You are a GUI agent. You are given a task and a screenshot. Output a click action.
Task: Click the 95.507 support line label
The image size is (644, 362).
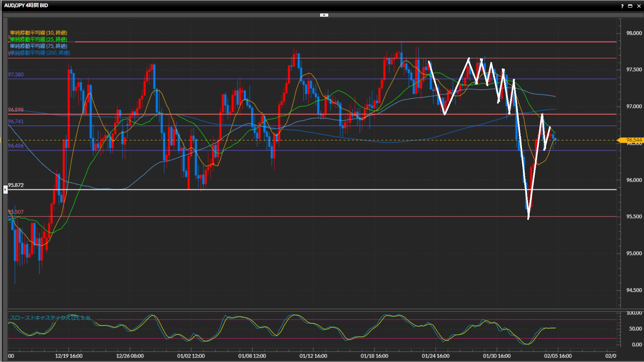16,212
